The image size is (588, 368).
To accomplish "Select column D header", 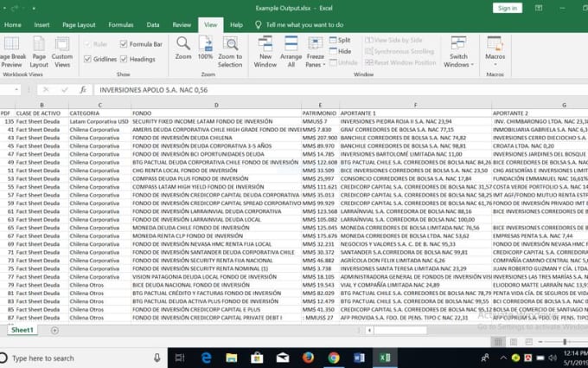I will click(x=216, y=105).
